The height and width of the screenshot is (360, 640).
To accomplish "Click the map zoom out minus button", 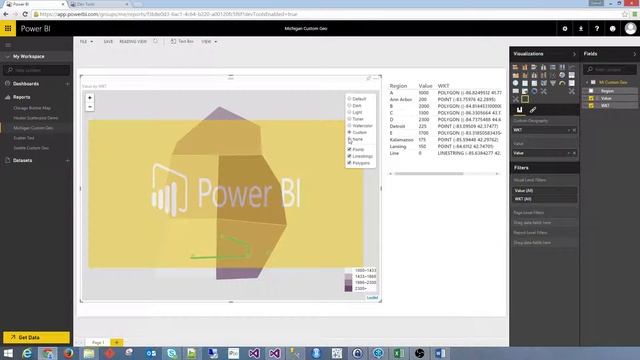I will point(90,107).
